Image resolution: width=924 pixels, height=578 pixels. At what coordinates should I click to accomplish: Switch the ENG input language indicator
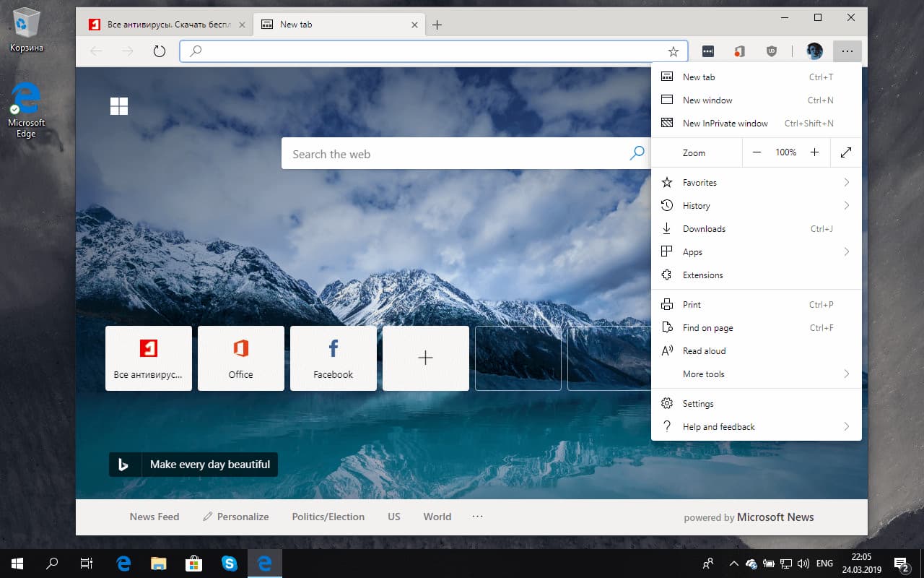[824, 564]
